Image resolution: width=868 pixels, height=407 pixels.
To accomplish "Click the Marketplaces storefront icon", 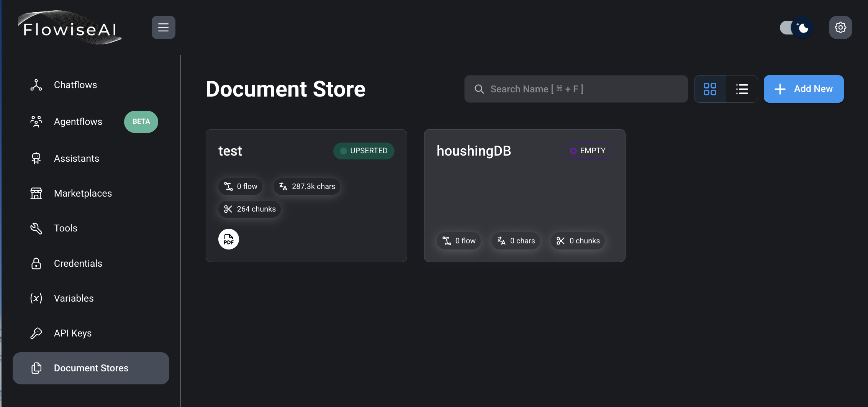I will 36,193.
